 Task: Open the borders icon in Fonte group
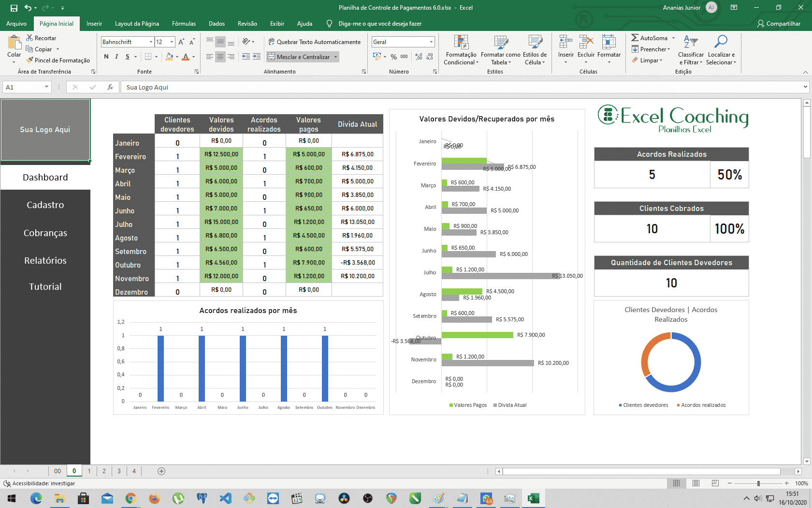click(x=148, y=57)
